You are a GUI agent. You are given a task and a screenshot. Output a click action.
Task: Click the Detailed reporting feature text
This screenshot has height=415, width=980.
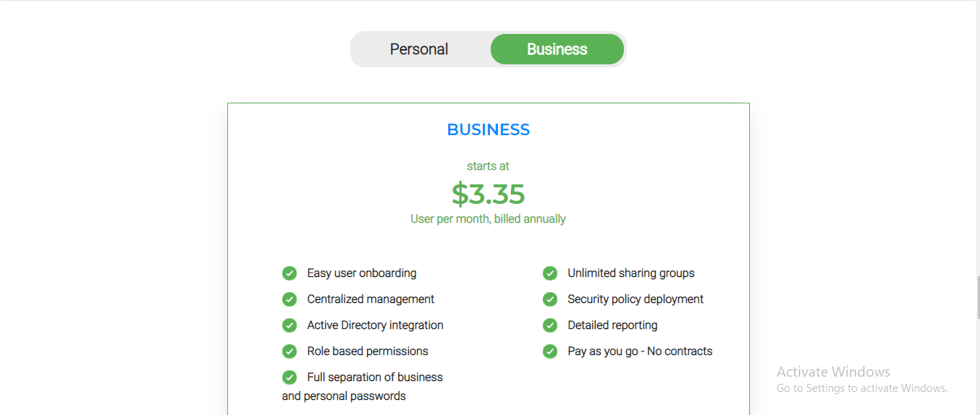[612, 325]
